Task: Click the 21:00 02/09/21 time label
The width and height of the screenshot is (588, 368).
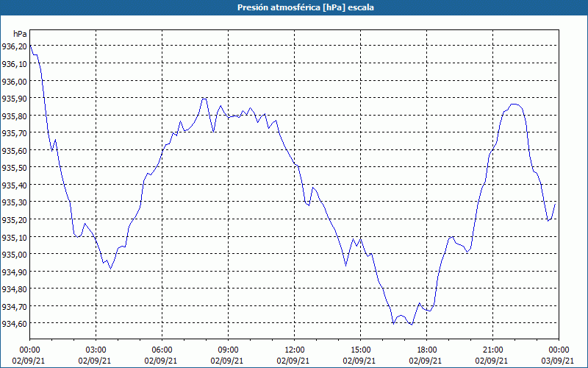Action: [x=492, y=355]
